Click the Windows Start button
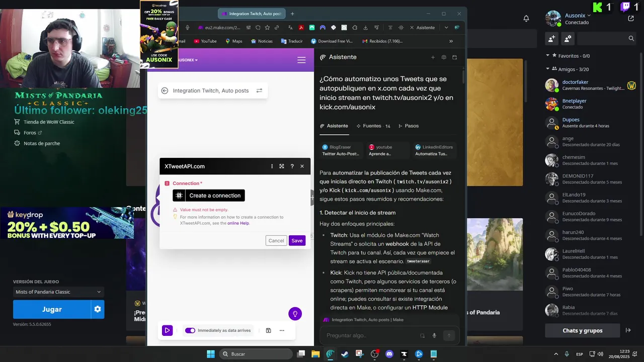The width and height of the screenshot is (644, 362). click(x=211, y=354)
